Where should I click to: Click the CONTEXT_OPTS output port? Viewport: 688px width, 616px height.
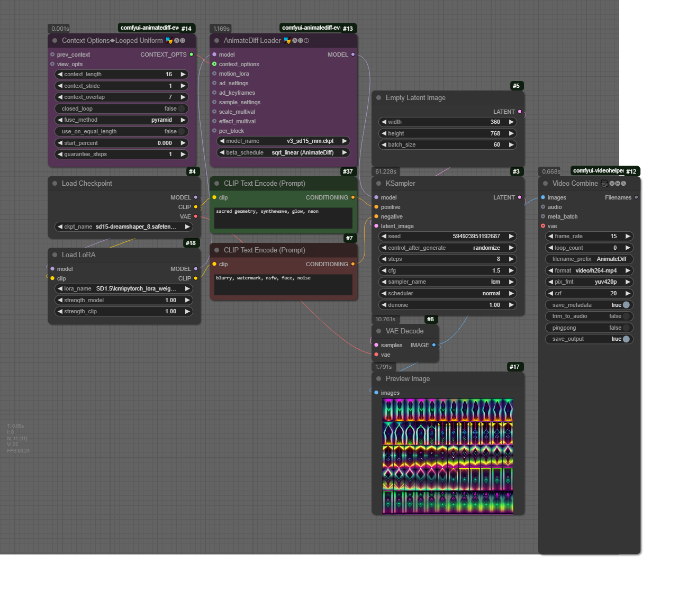pos(192,55)
